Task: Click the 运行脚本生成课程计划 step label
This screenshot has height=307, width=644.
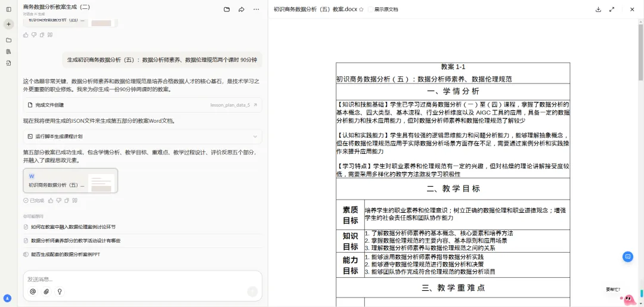Action: pyautogui.click(x=58, y=137)
